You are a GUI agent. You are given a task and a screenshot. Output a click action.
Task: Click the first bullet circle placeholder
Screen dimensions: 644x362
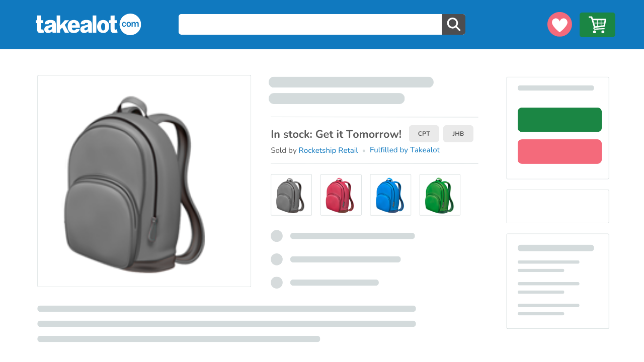pyautogui.click(x=277, y=236)
